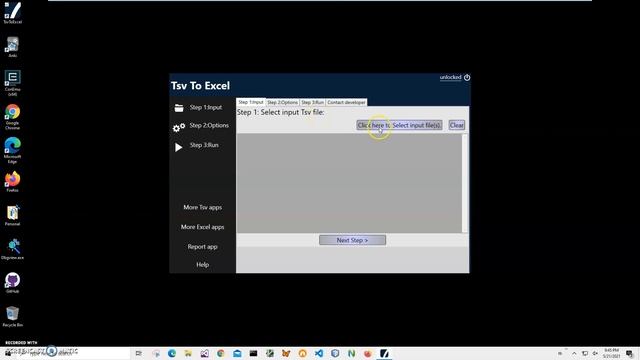Click Report app in sidebar

[202, 247]
